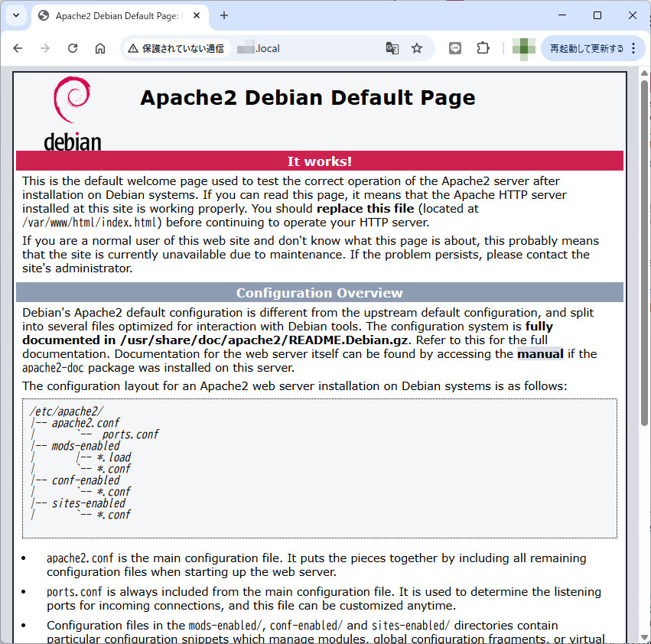This screenshot has width=651, height=644.
Task: Open a new tab with the plus button
Action: (x=224, y=16)
